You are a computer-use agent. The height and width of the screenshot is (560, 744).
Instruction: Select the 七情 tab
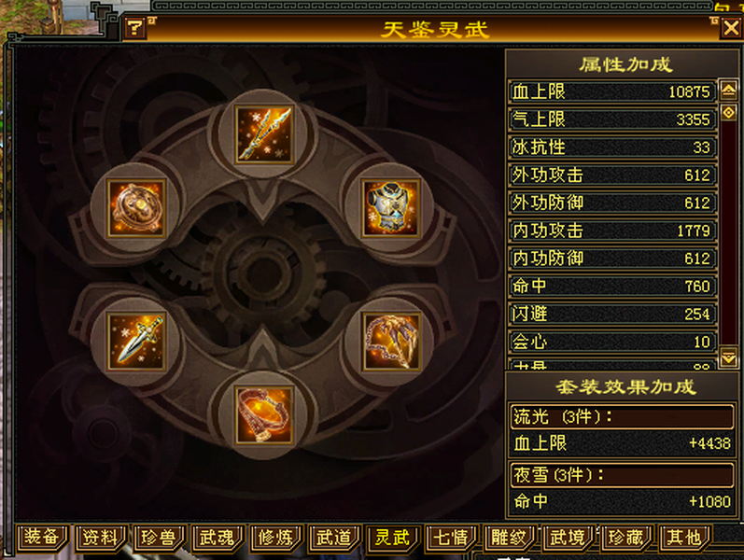[x=451, y=538]
